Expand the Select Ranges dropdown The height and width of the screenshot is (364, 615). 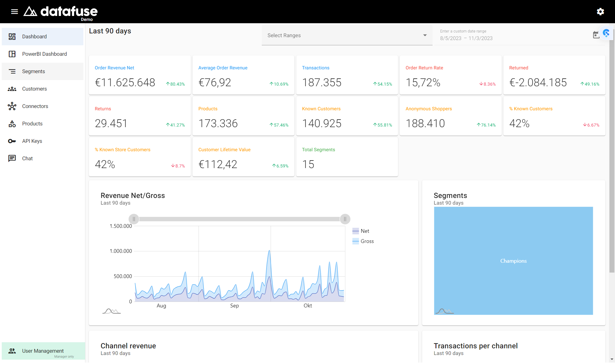pyautogui.click(x=347, y=35)
